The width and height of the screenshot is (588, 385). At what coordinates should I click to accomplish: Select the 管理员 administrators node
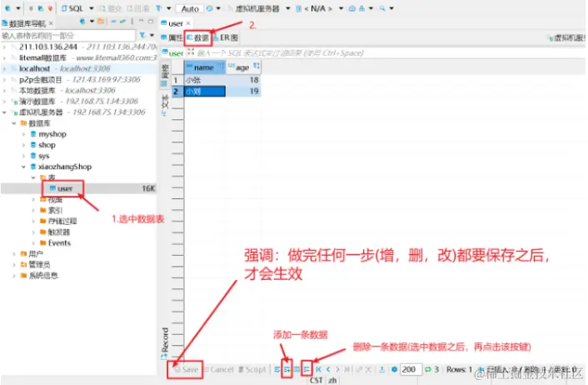pos(35,264)
